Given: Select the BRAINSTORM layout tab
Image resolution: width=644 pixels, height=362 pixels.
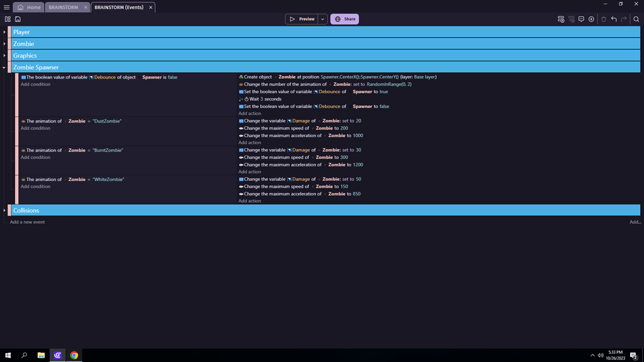Looking at the screenshot, I should [66, 8].
